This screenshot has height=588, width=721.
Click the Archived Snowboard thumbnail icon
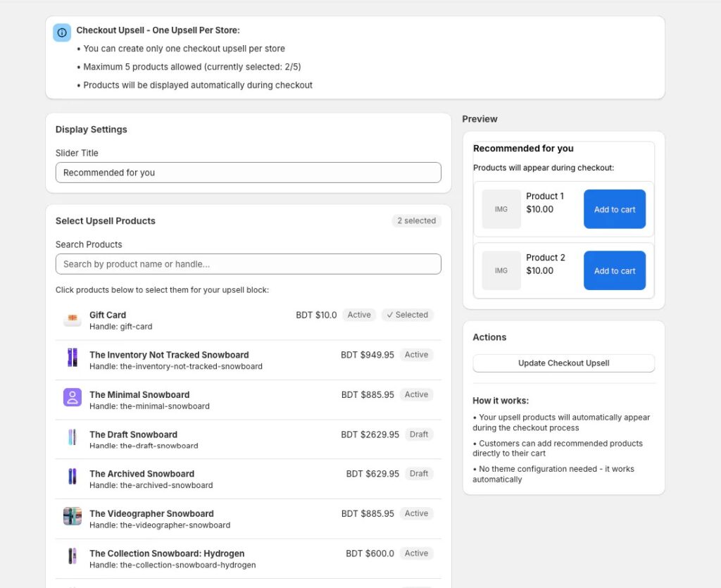coord(73,477)
